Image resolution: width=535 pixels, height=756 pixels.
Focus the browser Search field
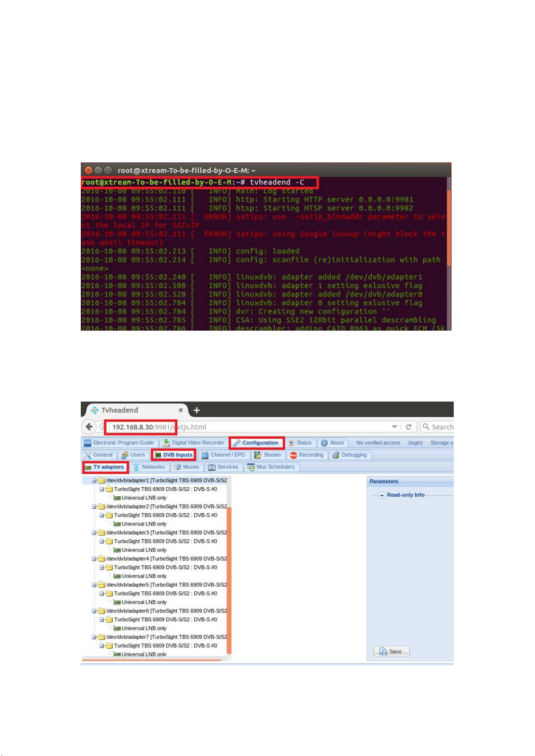438,427
